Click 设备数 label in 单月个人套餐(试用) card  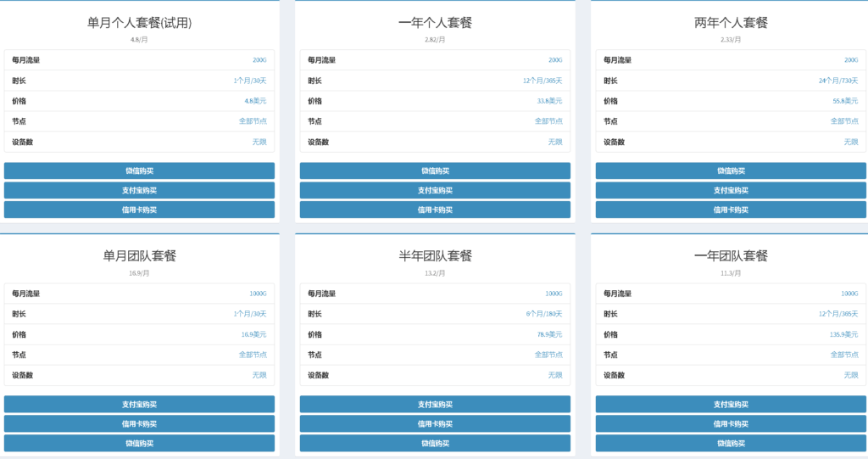(x=23, y=142)
